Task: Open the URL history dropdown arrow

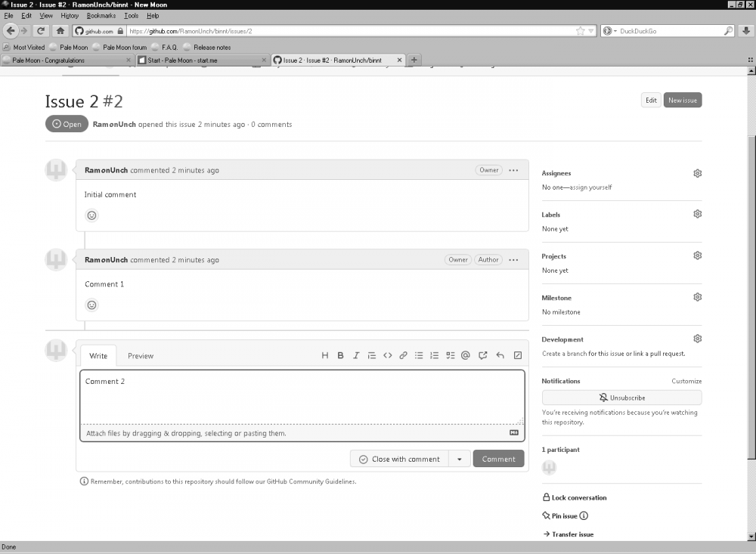Action: tap(591, 31)
